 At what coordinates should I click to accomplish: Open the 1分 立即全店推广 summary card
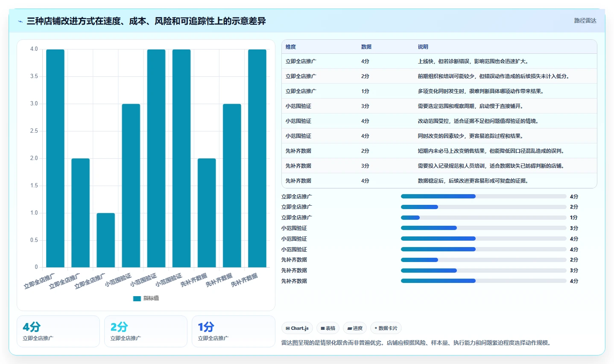tap(233, 332)
